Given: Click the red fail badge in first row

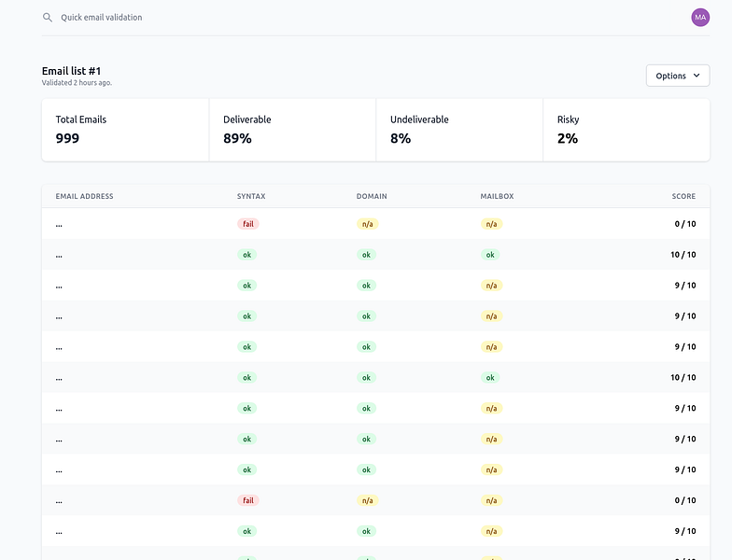Looking at the screenshot, I should point(248,224).
